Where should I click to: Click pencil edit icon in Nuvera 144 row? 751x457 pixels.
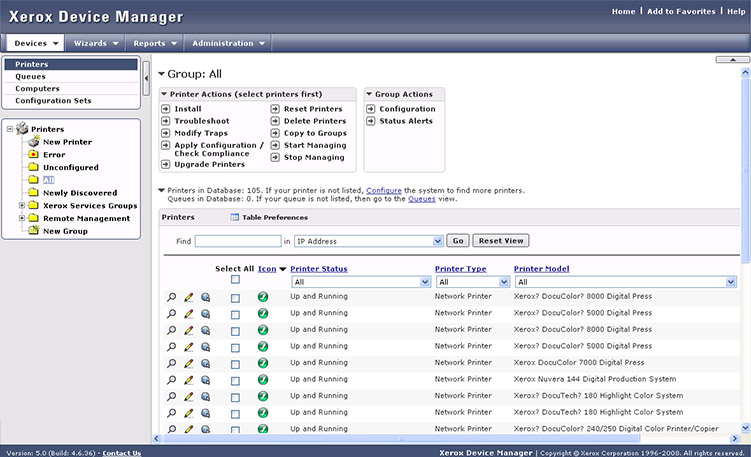pos(189,380)
